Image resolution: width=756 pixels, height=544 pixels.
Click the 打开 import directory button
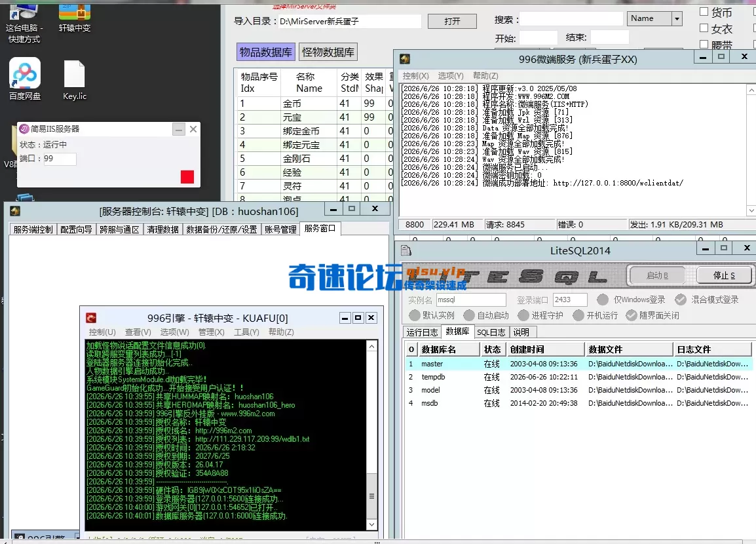pos(452,21)
